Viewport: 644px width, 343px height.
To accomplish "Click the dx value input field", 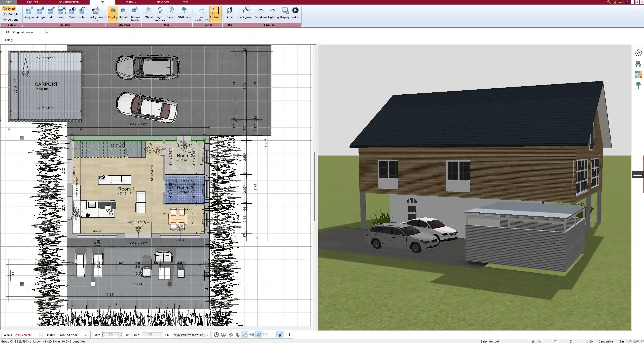I will click(111, 335).
